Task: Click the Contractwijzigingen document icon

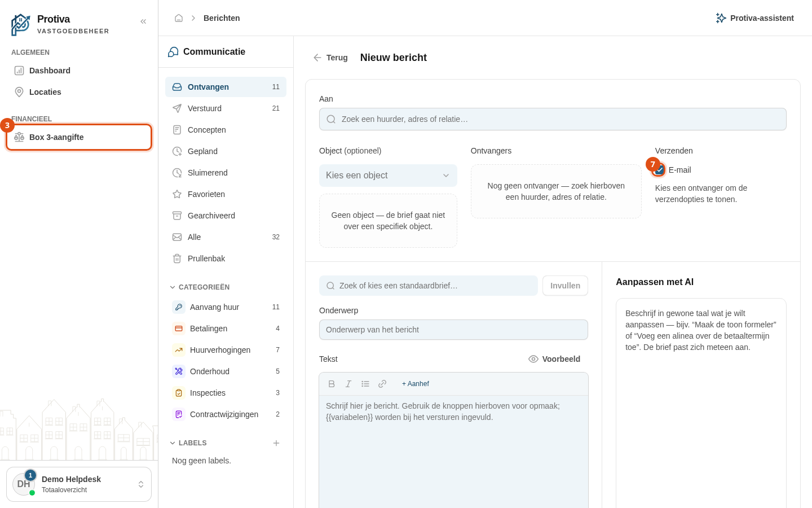Action: click(x=179, y=414)
